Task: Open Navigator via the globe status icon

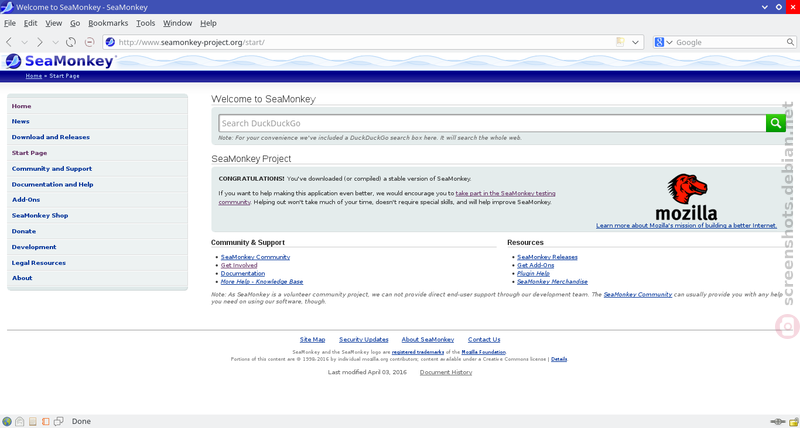Action: [x=7, y=421]
